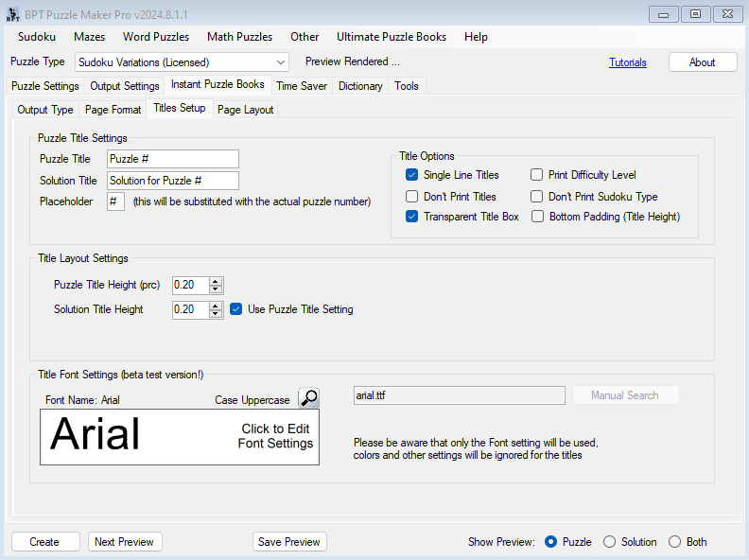Click Solution Title Height value field
Screen dimensions: 749x560
pos(191,309)
